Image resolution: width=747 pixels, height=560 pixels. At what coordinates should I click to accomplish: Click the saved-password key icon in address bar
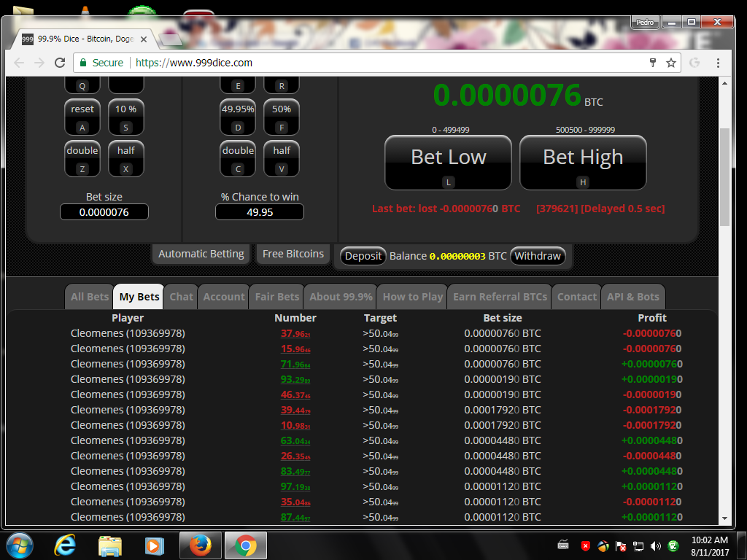point(653,63)
